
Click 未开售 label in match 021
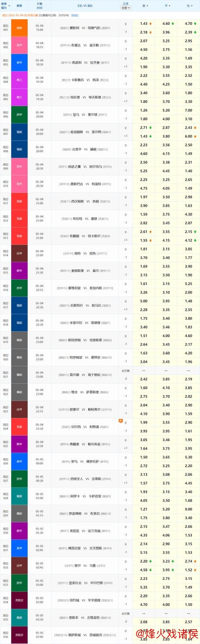126,371
